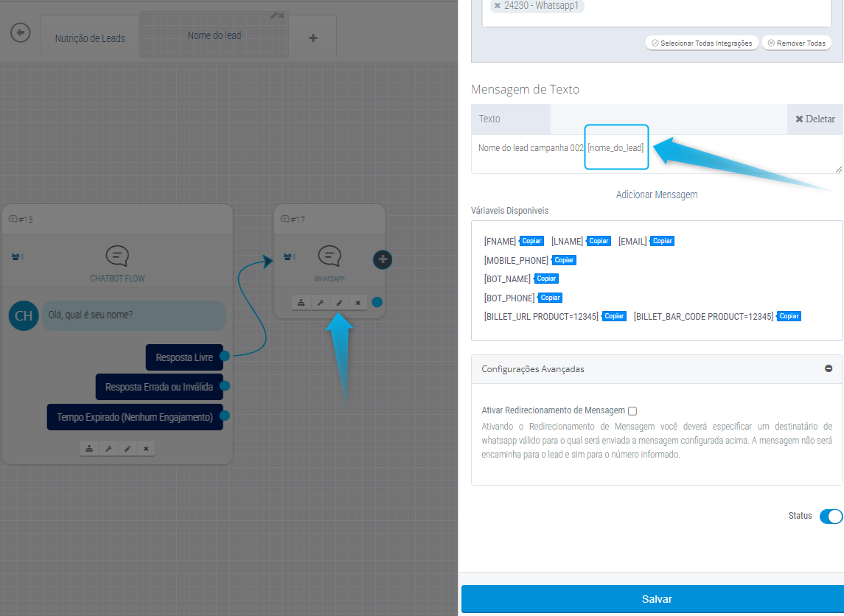Click the pencil edit icon on WhatsApp node #17

click(339, 302)
